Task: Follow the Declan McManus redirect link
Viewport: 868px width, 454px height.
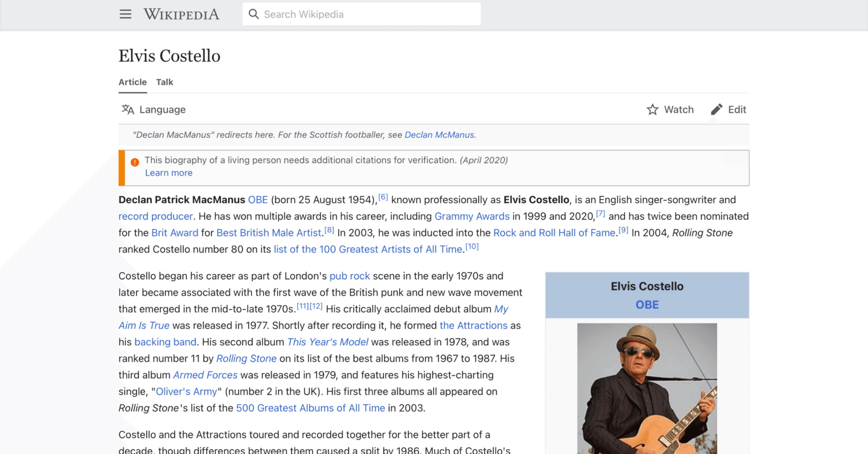Action: (439, 135)
